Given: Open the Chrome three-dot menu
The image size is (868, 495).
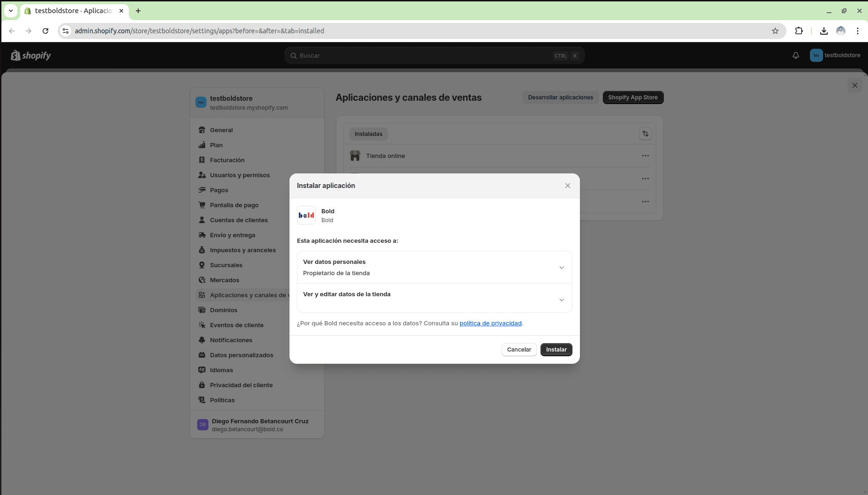Looking at the screenshot, I should coord(857,31).
